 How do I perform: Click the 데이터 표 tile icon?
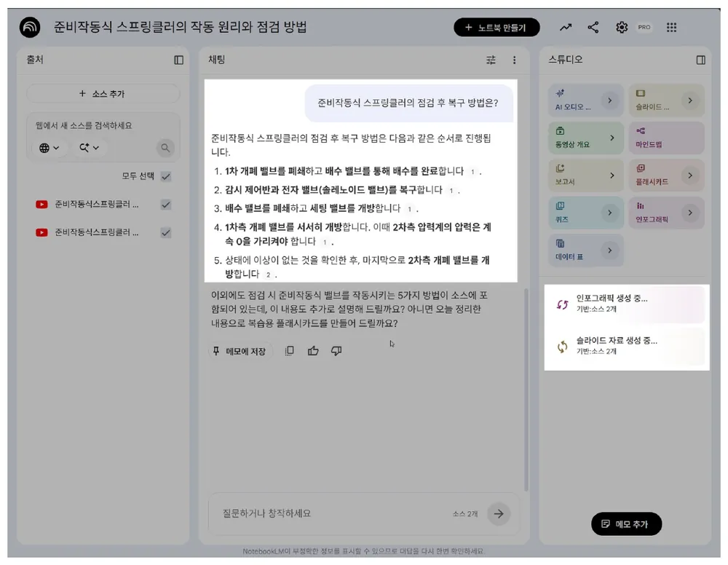pyautogui.click(x=561, y=243)
